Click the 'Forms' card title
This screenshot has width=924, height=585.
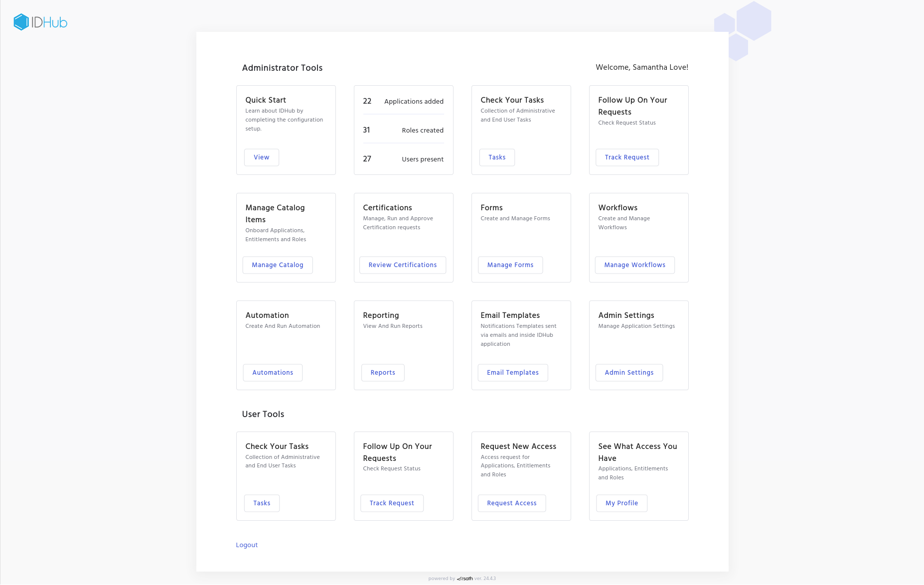491,208
